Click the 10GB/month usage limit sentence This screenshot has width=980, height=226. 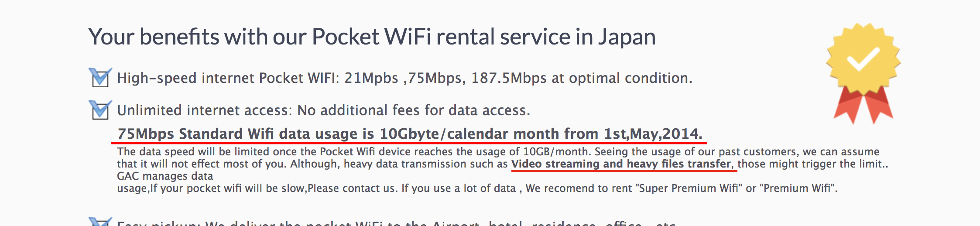click(354, 152)
